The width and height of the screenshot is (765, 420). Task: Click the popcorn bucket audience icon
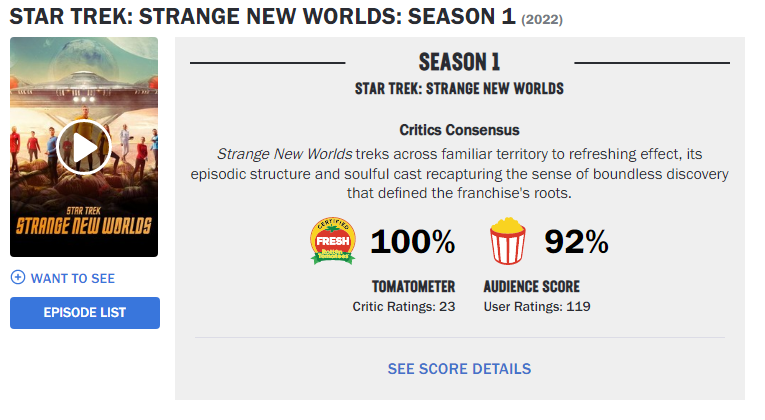click(x=508, y=241)
